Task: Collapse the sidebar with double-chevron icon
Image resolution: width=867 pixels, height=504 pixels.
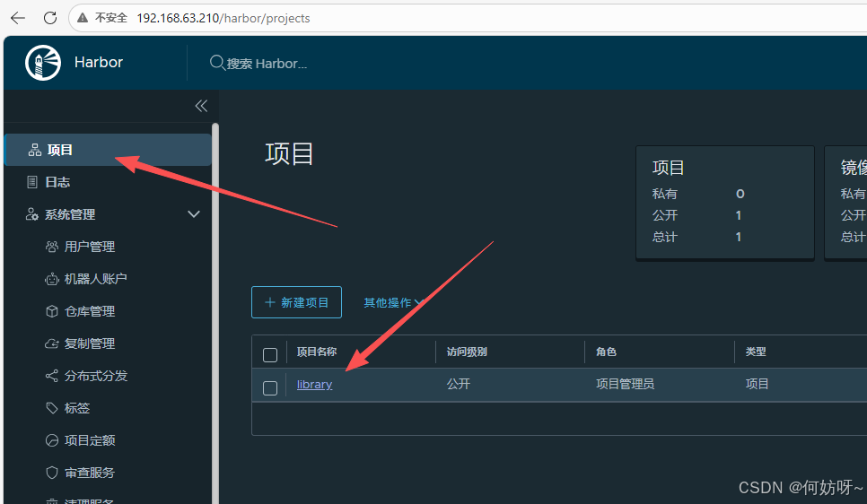Action: pyautogui.click(x=201, y=106)
